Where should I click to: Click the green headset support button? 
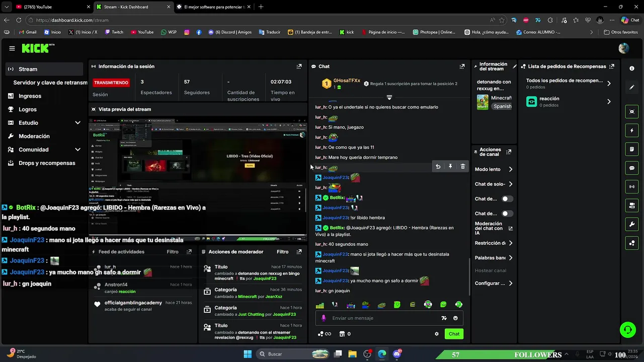click(x=627, y=330)
